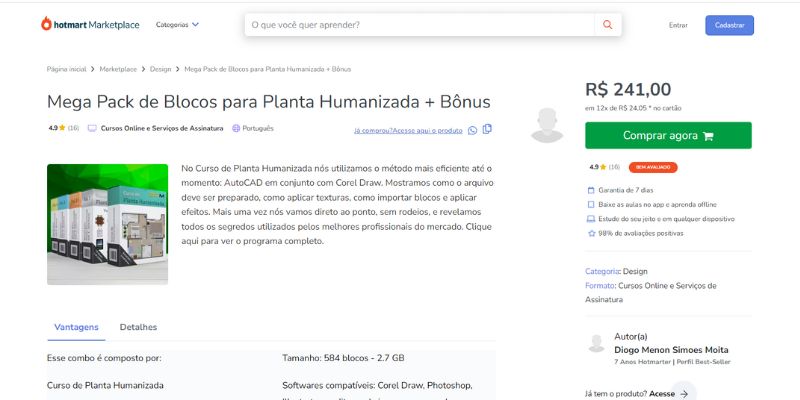Click the globe icon beside Português
800x400 pixels.
click(236, 129)
